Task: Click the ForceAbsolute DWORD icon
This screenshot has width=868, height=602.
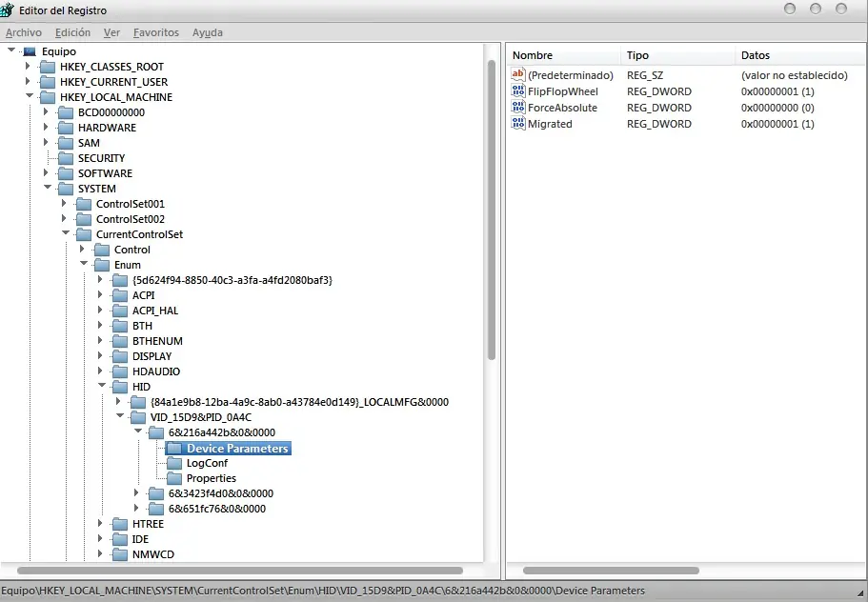Action: 518,107
